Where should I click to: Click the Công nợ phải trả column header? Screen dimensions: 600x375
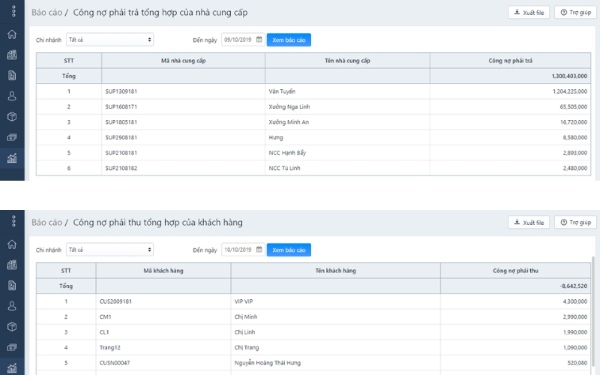click(510, 60)
